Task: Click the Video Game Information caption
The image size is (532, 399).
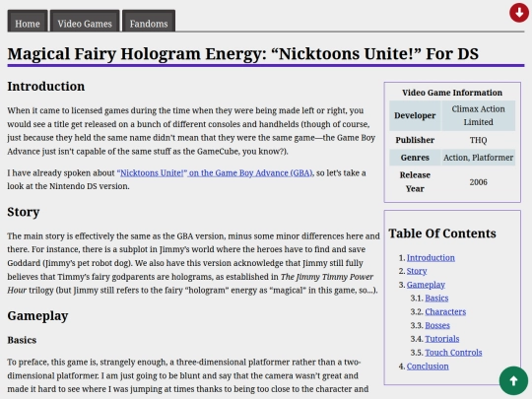Action: pos(452,93)
